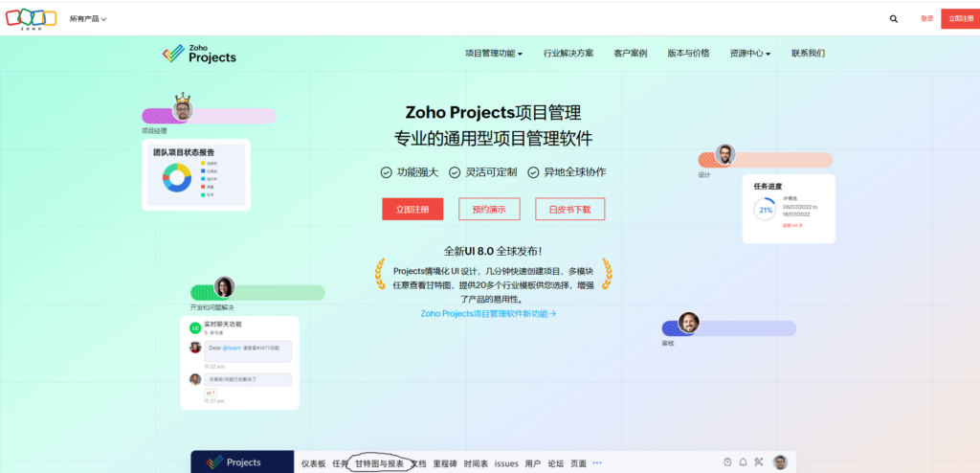Open 版本与价格 menu item
980x473 pixels.
pyautogui.click(x=688, y=54)
